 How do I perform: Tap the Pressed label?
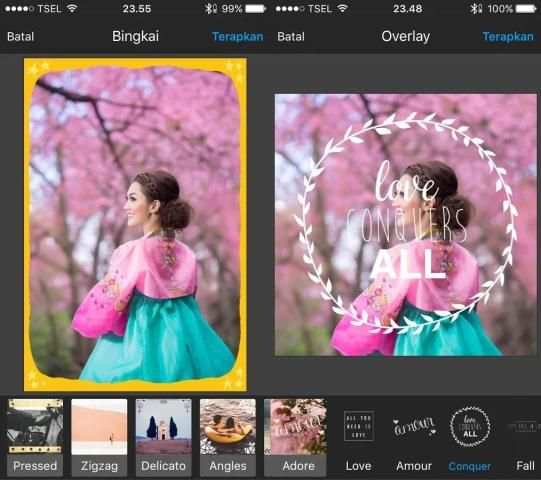pyautogui.click(x=35, y=466)
